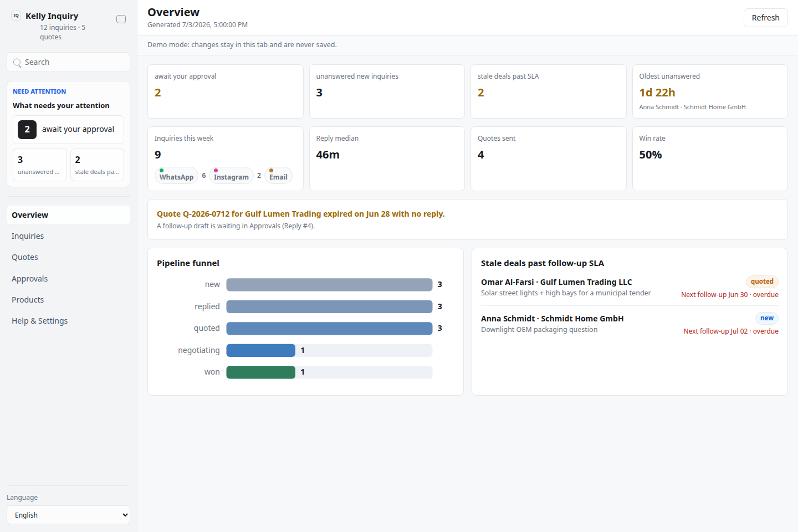This screenshot has height=532, width=798.
Task: Click into the Search field
Action: [68, 62]
